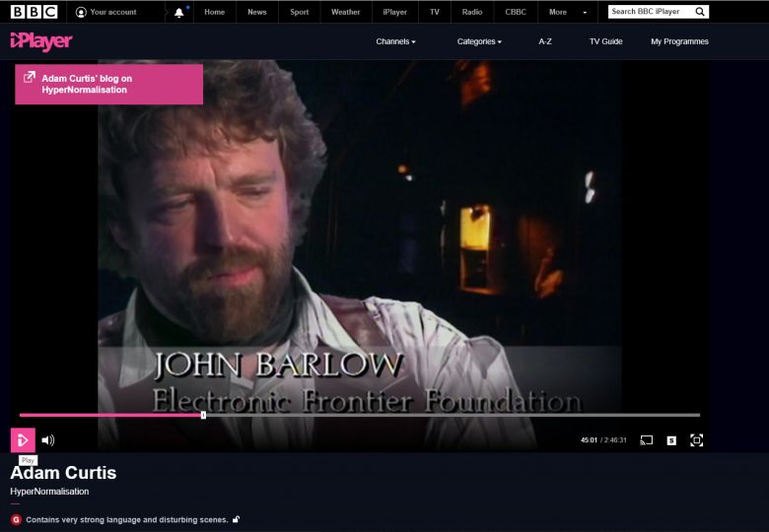The image size is (769, 532).
Task: Click the red G guidance icon
Action: coord(16,520)
